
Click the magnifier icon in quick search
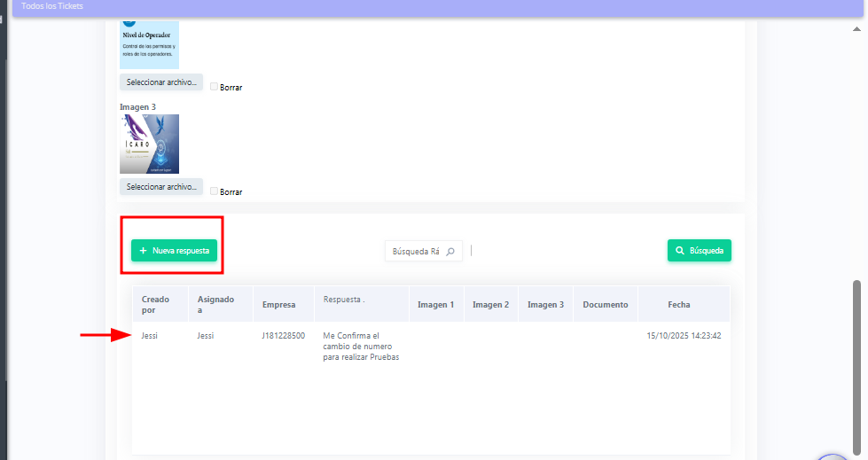450,252
